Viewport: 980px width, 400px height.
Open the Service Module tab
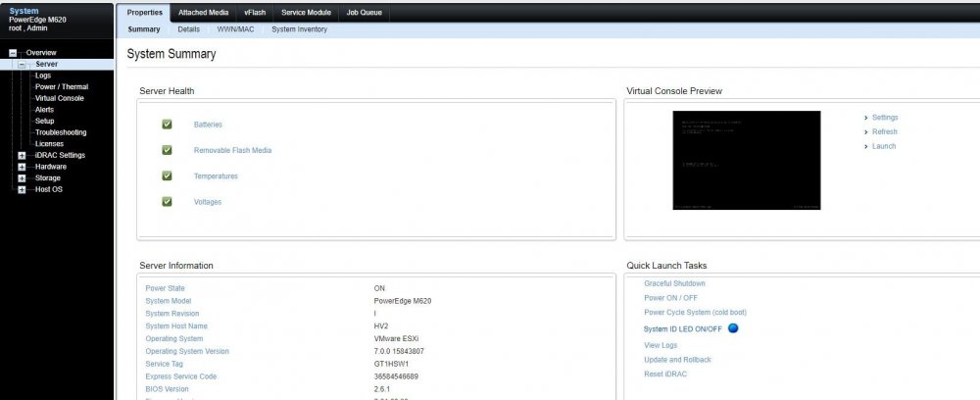pos(306,13)
